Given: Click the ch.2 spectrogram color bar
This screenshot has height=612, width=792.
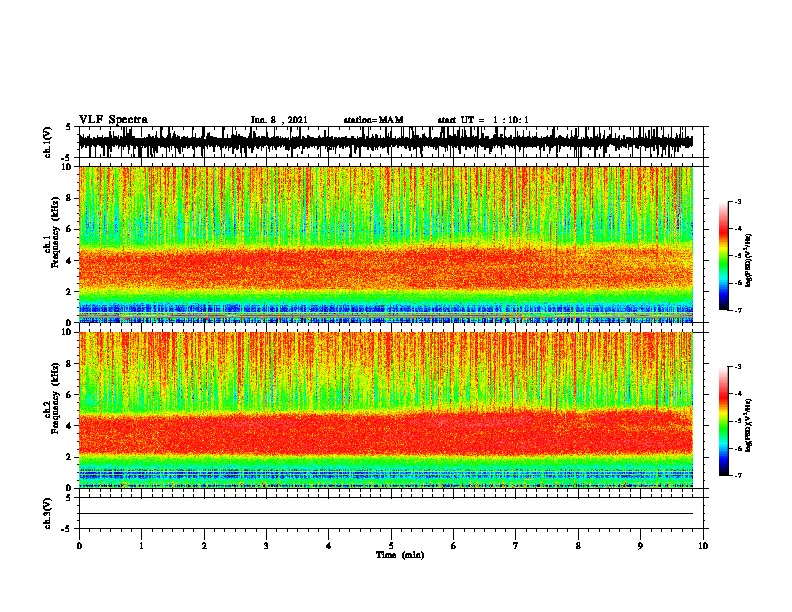Looking at the screenshot, I should click(x=723, y=421).
